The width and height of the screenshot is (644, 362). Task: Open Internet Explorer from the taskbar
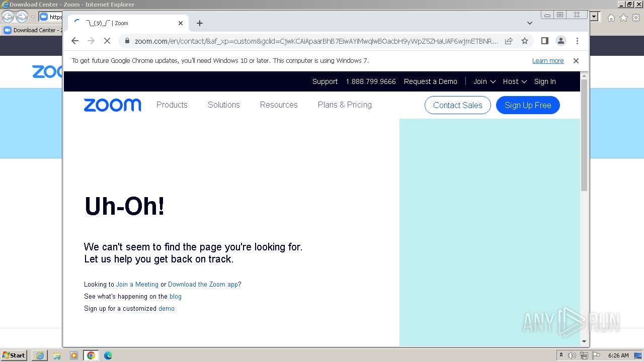pyautogui.click(x=40, y=355)
